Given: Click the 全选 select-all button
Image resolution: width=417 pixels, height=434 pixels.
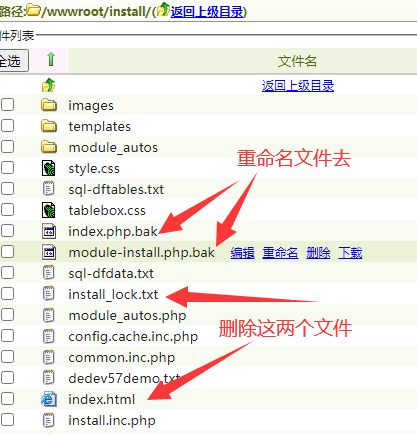Looking at the screenshot, I should (13, 61).
